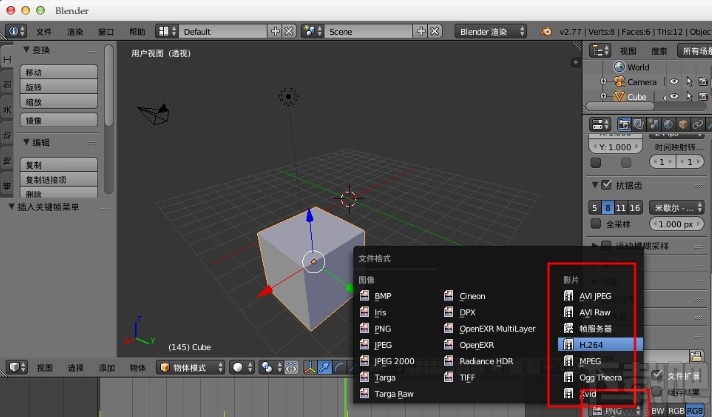Click the Y: 1.000 aspect field

[616, 147]
